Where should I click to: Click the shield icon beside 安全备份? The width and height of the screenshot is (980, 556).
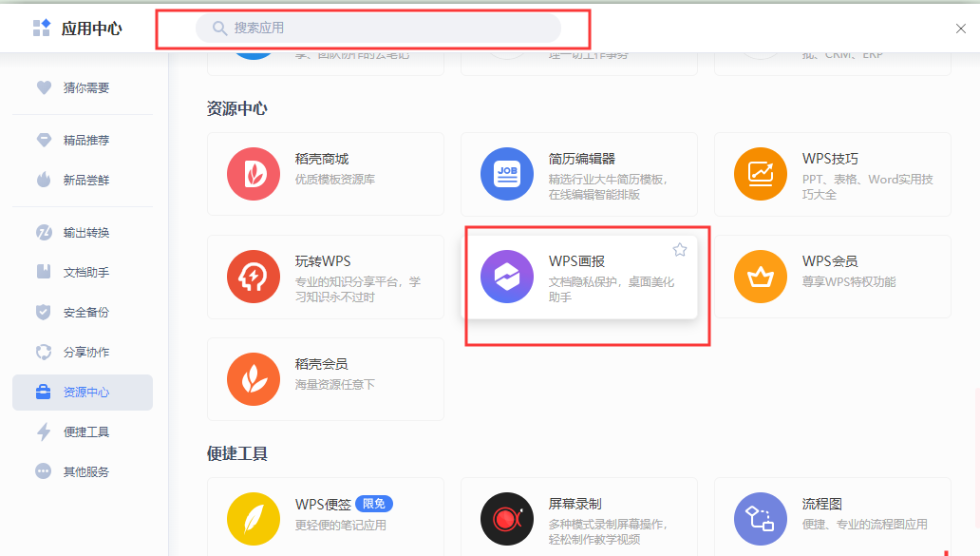tap(43, 312)
